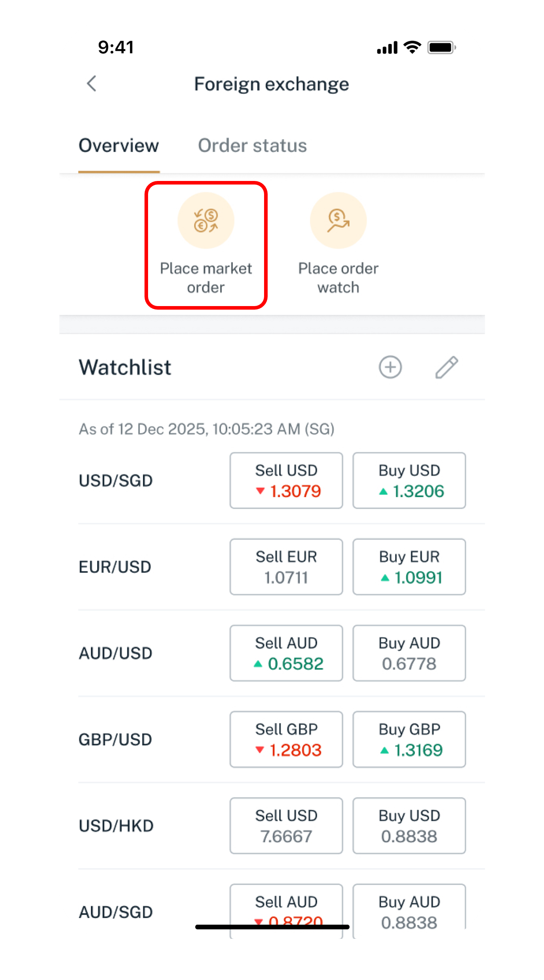Select the Overview tab
Screen dimensions: 544x980
[x=119, y=146]
